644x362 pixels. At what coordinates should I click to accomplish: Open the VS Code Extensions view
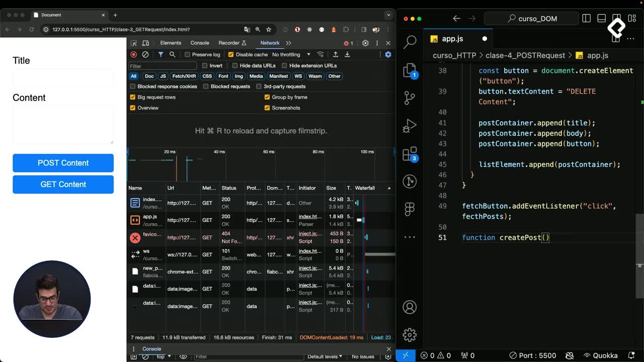410,154
